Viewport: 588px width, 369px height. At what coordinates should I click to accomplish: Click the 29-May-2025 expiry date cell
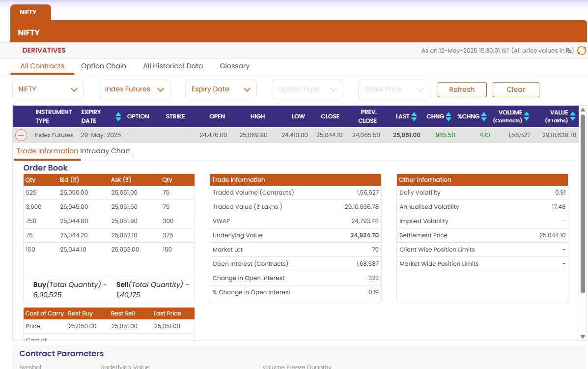pyautogui.click(x=101, y=135)
